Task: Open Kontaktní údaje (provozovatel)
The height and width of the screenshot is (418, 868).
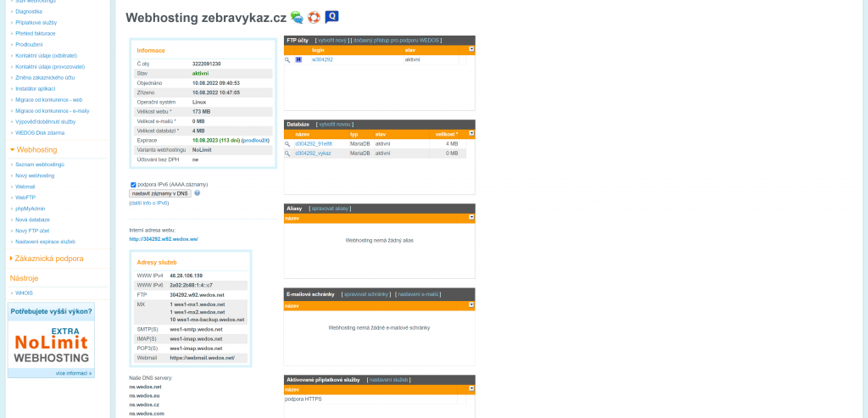Action: (50, 66)
